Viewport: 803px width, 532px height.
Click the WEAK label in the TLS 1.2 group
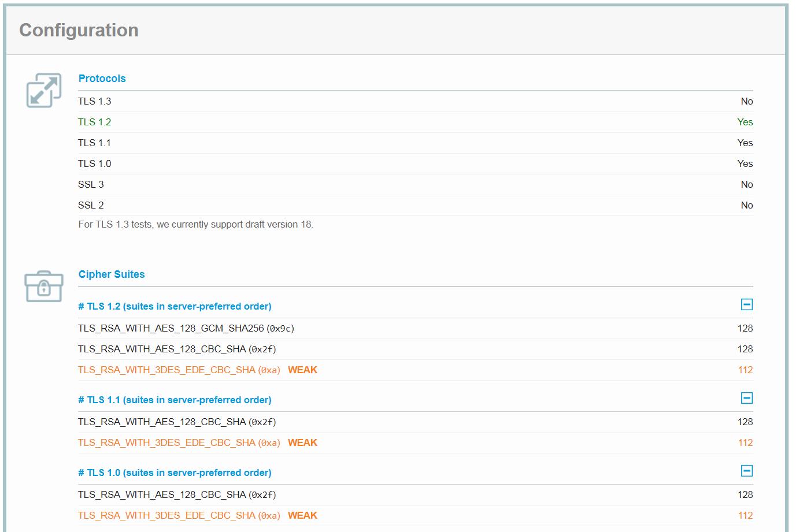tap(302, 370)
